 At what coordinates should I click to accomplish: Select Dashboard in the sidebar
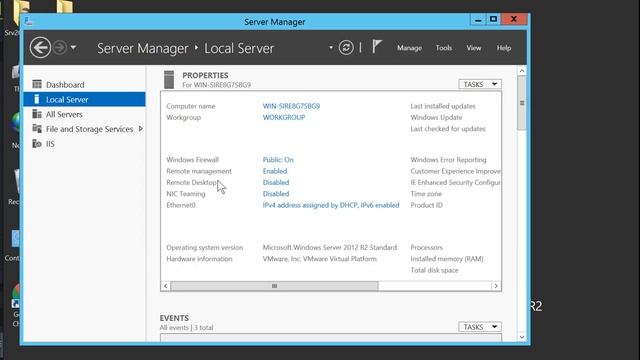[84, 84]
